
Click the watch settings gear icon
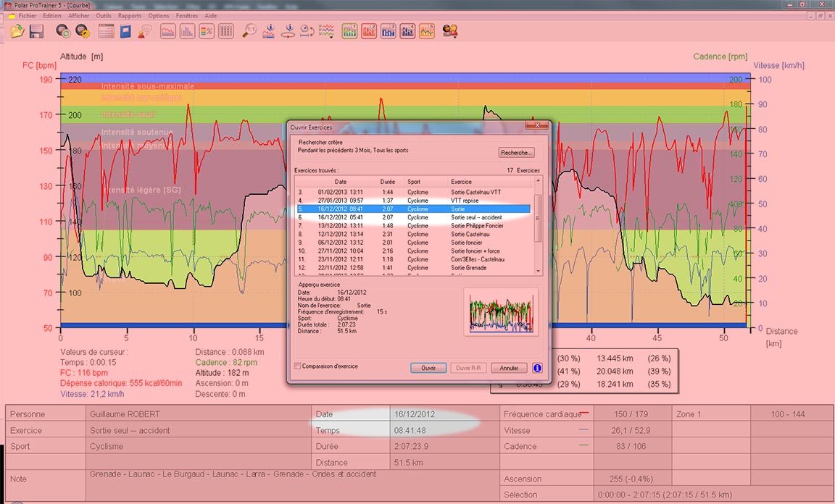(82, 31)
